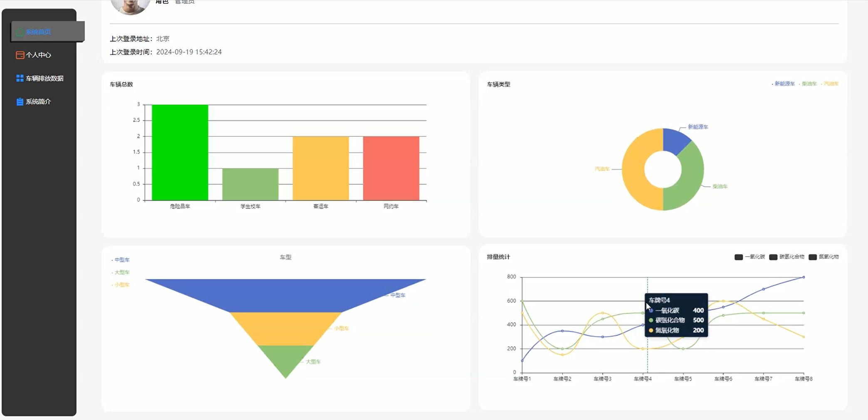Click the 系统首页 home icon in sidebar
Viewport: 868px width, 420px height.
(x=20, y=32)
